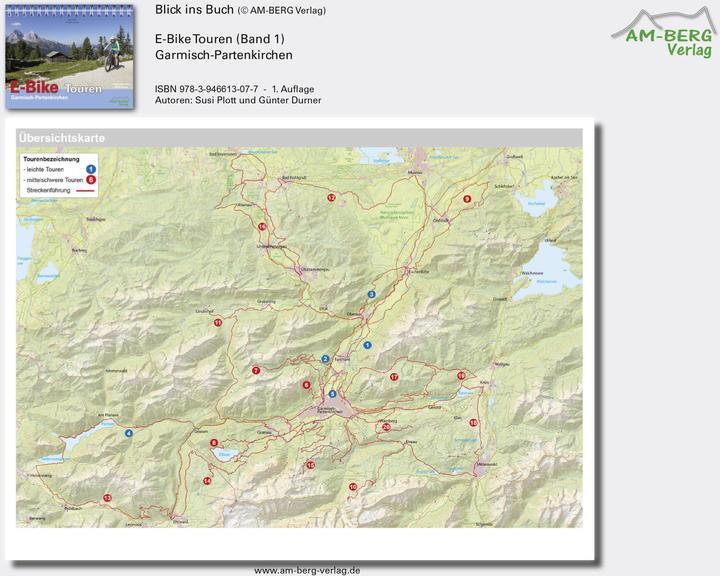Click the AM-BERG Verlag logo
The width and height of the screenshot is (720, 576).
click(663, 33)
